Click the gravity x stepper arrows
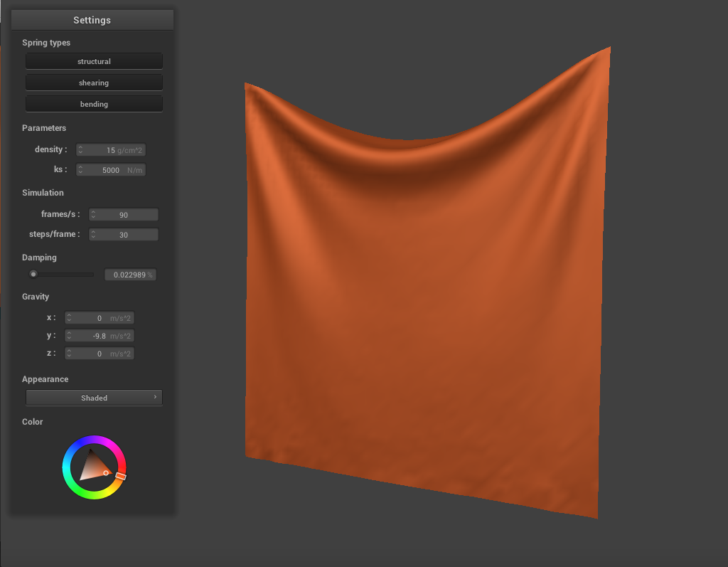Viewport: 728px width, 567px height. [69, 318]
